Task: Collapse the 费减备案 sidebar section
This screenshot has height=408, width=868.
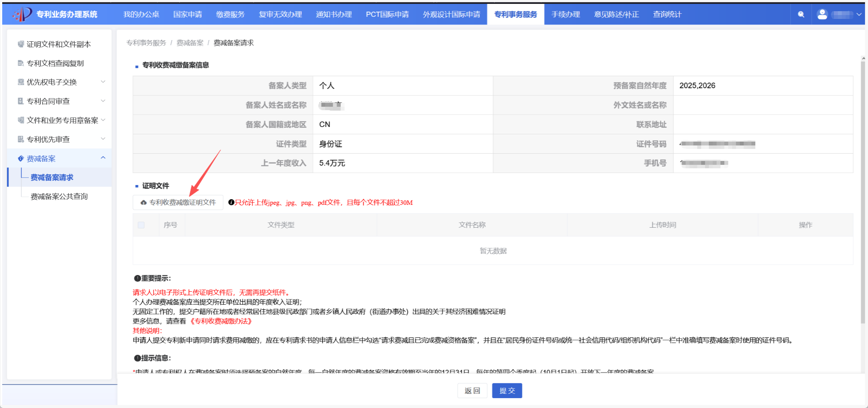Action: click(x=103, y=158)
